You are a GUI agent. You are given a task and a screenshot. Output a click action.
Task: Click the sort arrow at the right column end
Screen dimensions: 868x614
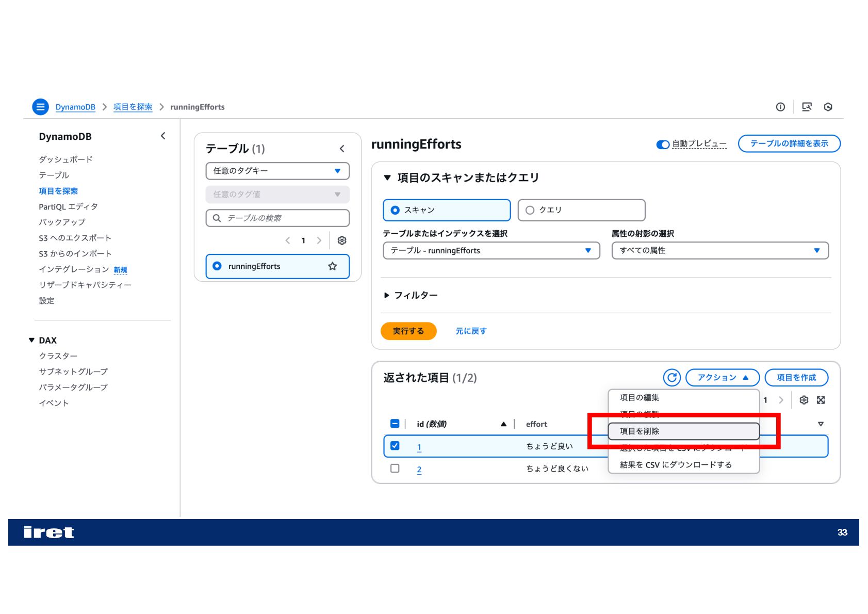pos(821,424)
